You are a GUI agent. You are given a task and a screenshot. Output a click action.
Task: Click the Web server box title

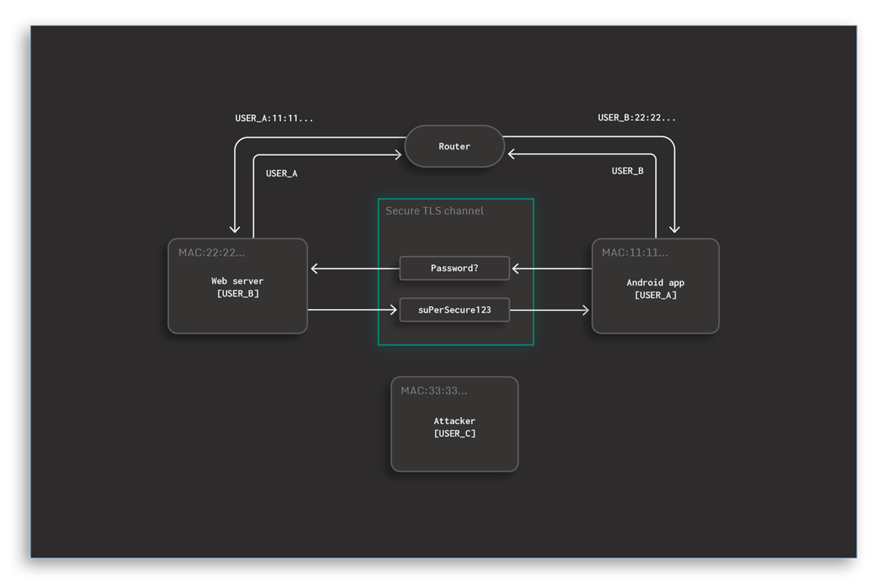point(237,281)
